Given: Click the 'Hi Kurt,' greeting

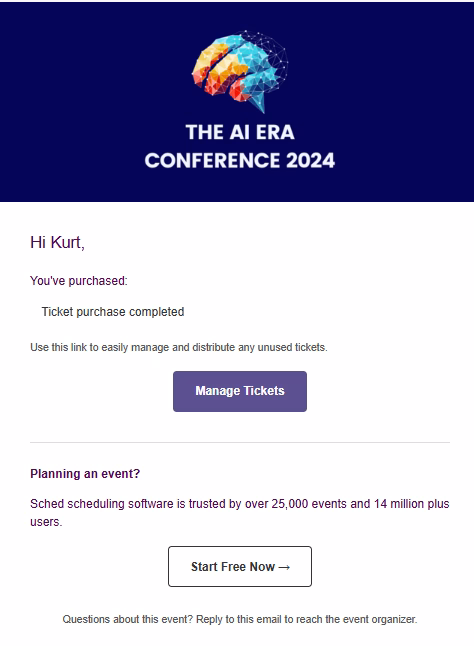Looking at the screenshot, I should [57, 242].
